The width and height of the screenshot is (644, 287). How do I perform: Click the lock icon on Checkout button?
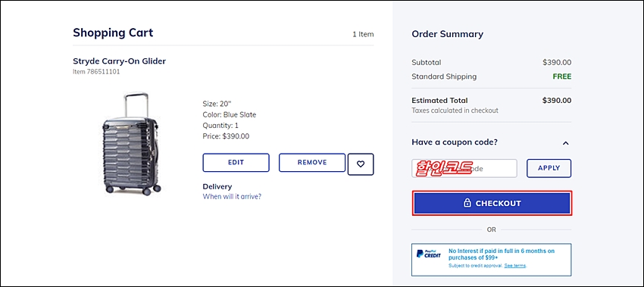coord(467,203)
